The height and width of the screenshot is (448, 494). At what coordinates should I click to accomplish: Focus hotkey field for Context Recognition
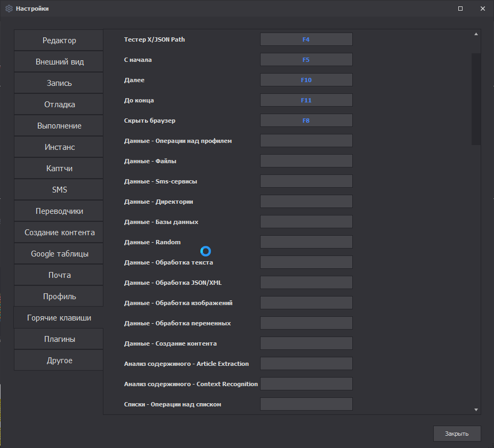coord(306,384)
